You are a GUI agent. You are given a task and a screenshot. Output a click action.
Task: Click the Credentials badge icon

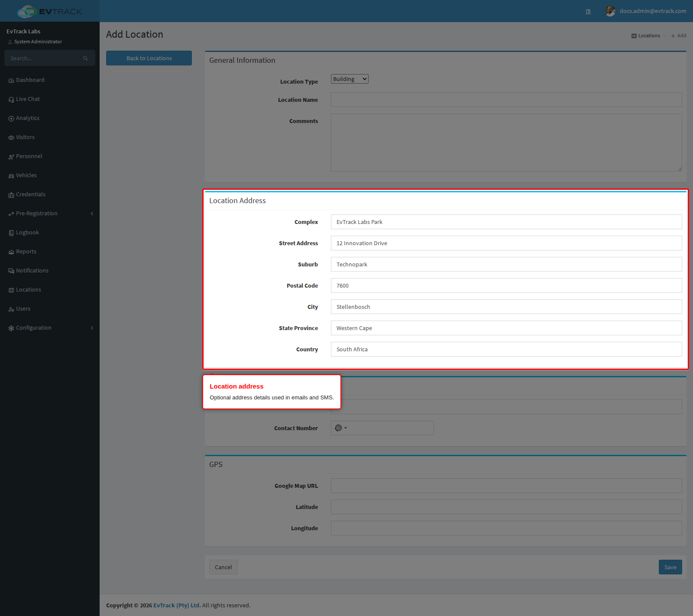(11, 195)
